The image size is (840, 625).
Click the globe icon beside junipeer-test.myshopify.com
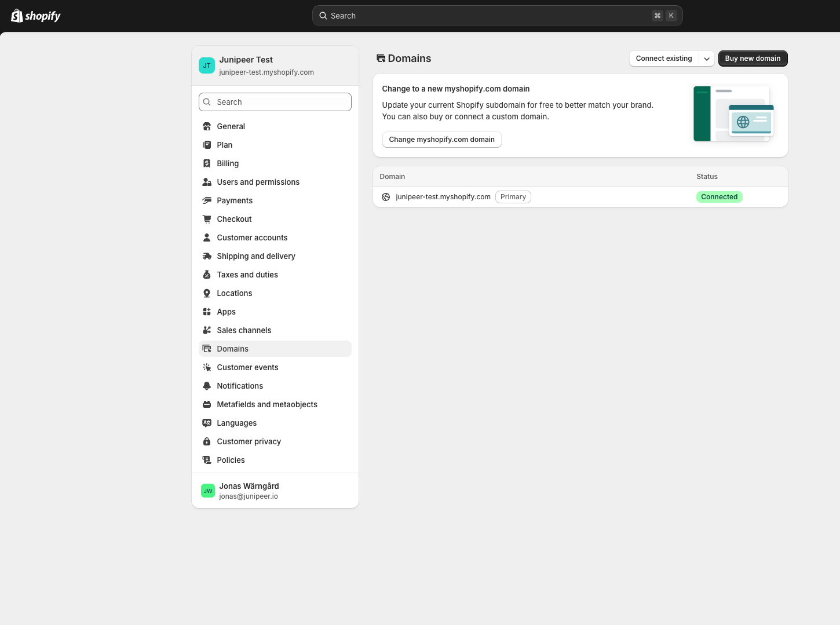pos(386,197)
